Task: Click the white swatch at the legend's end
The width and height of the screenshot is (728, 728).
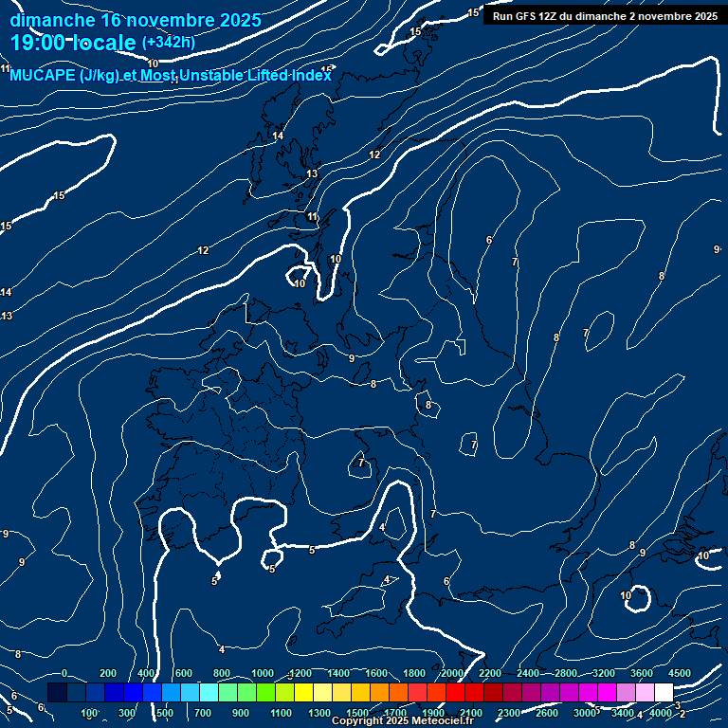Action: [x=664, y=692]
